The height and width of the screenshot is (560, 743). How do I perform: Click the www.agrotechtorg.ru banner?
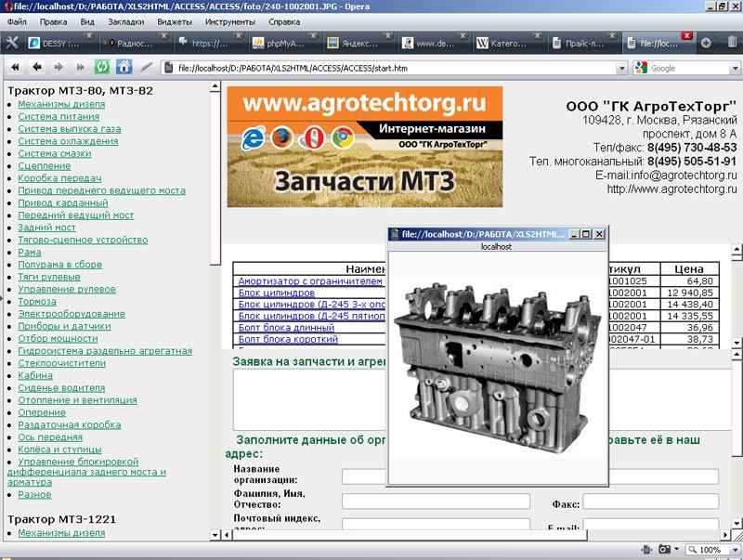[365, 147]
